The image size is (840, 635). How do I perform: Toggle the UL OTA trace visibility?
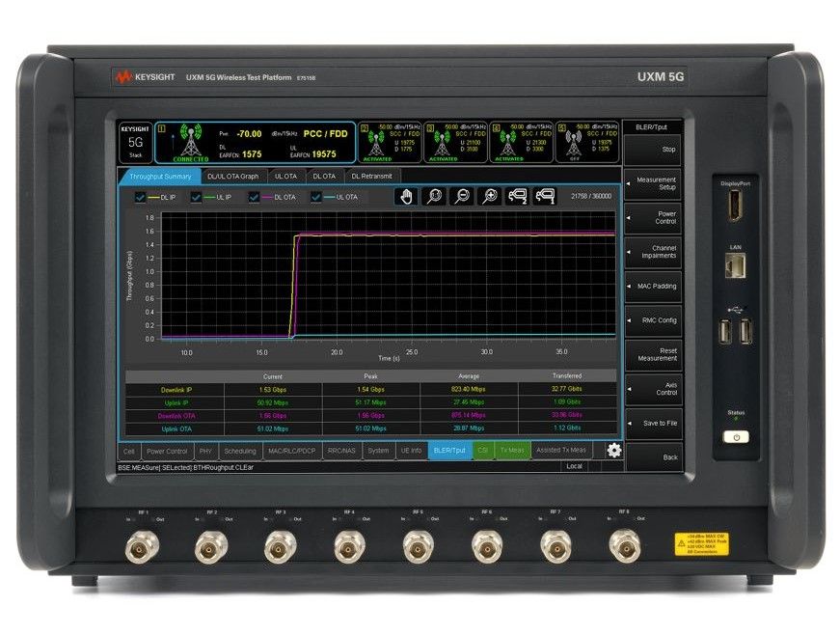point(315,197)
